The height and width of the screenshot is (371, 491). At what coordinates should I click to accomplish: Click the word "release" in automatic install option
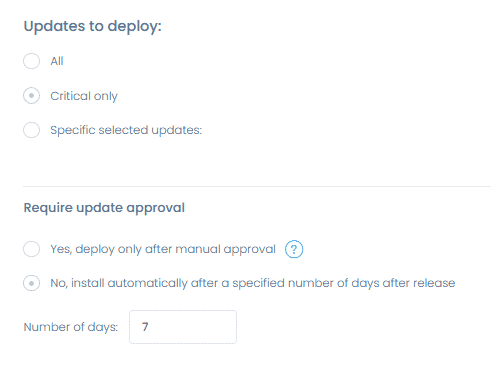(434, 283)
